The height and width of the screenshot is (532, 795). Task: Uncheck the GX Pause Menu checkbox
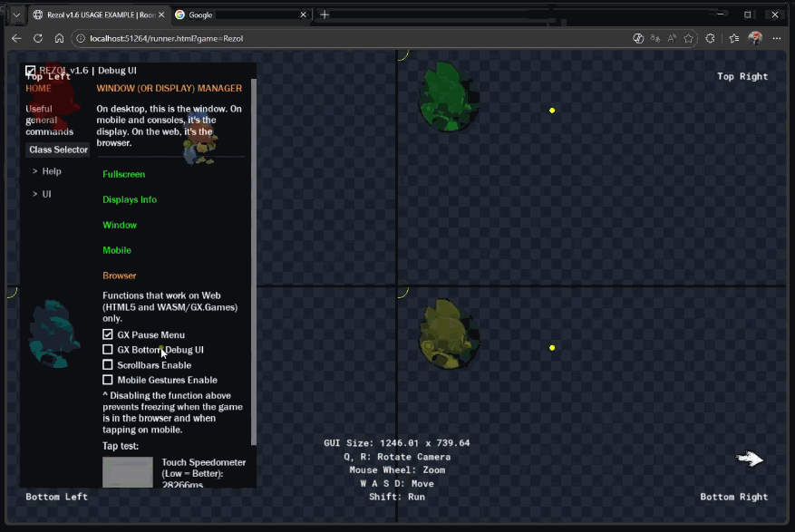pyautogui.click(x=108, y=334)
